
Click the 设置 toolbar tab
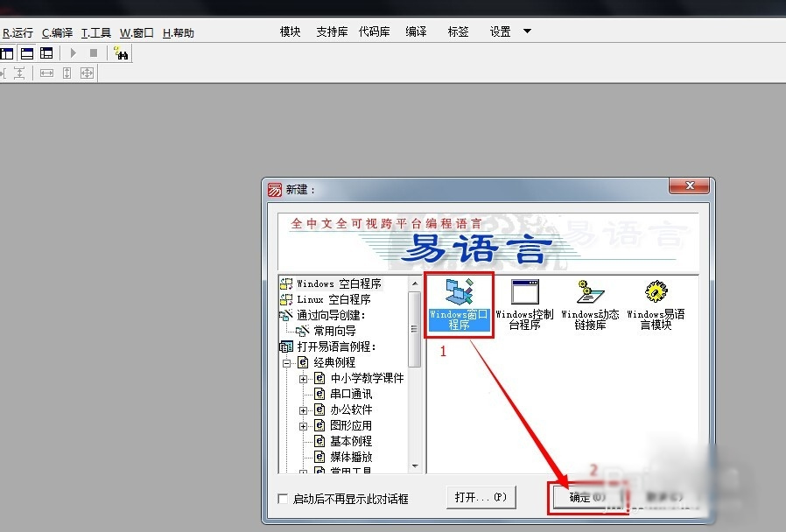point(501,31)
